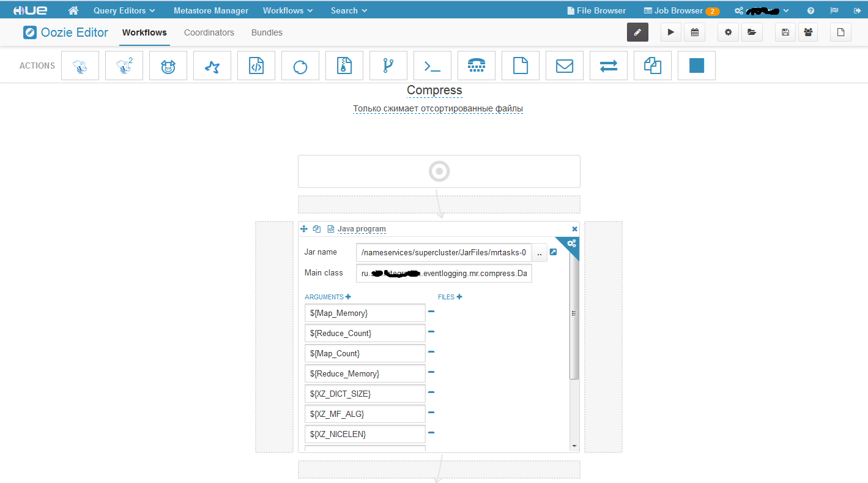The width and height of the screenshot is (868, 483).
Task: Add a HiveServer2 script action
Action: pos(124,66)
